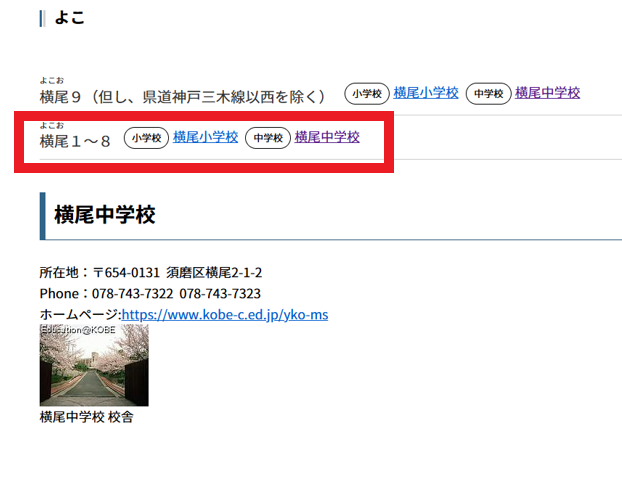Click the 小学校 badge in the 横尾9 row
The width and height of the screenshot is (622, 480).
click(367, 94)
